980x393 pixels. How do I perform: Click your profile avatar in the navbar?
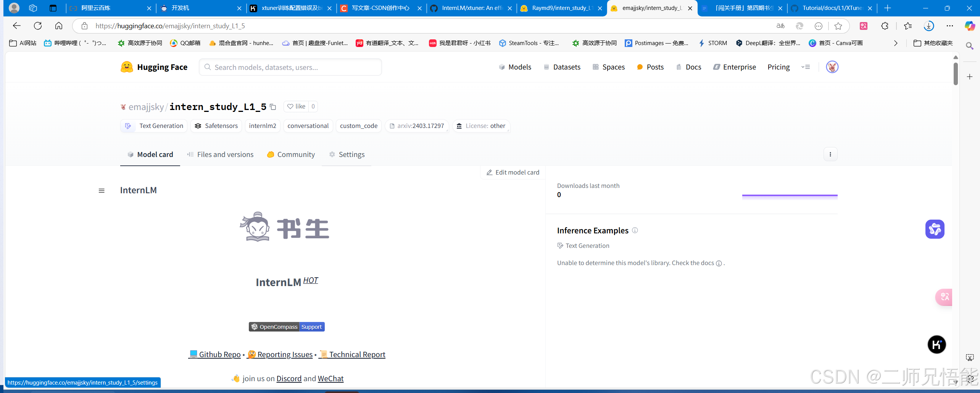pyautogui.click(x=832, y=67)
